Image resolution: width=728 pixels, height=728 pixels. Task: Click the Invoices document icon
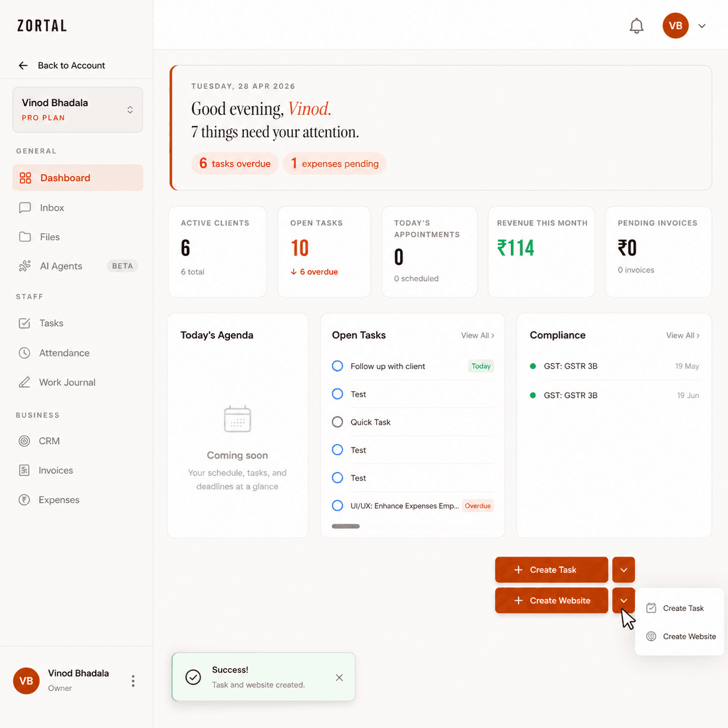(x=24, y=470)
